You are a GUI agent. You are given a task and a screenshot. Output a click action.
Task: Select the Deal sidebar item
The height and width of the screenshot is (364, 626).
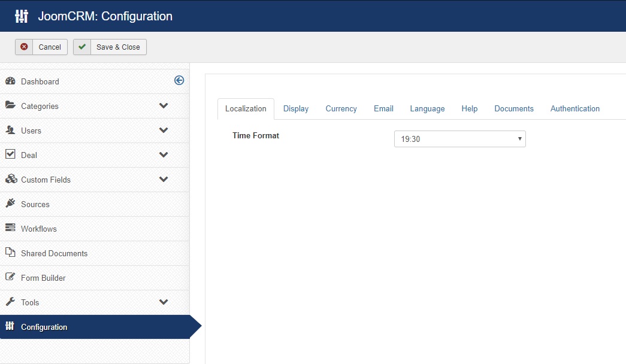pos(95,155)
